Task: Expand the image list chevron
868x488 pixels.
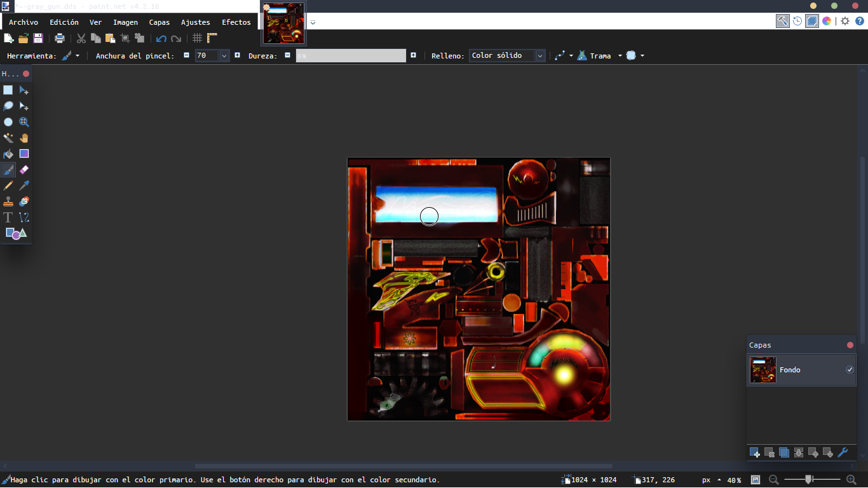Action: click(x=313, y=22)
